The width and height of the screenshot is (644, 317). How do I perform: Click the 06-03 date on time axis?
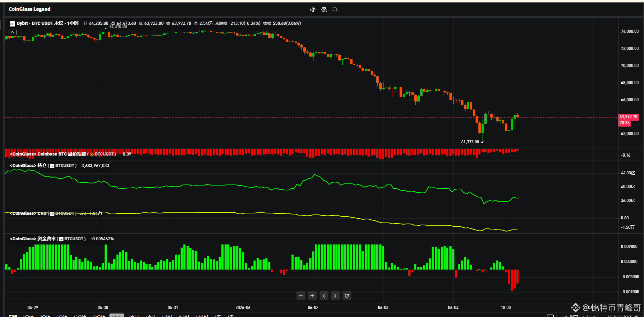click(x=383, y=308)
